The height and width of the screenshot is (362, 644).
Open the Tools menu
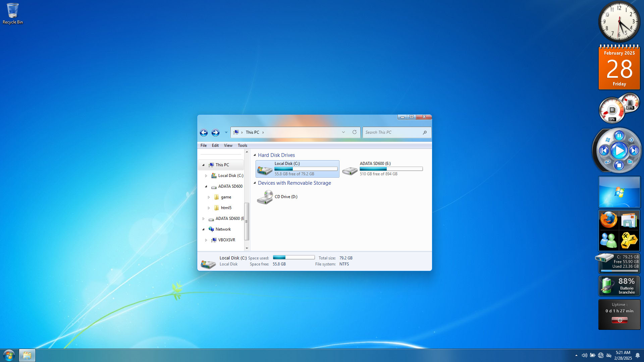pos(242,145)
